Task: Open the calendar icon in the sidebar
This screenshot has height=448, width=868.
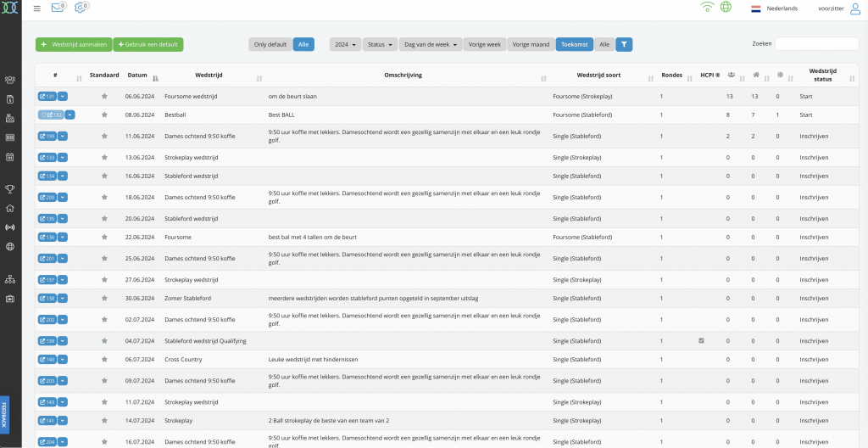Action: point(10,157)
